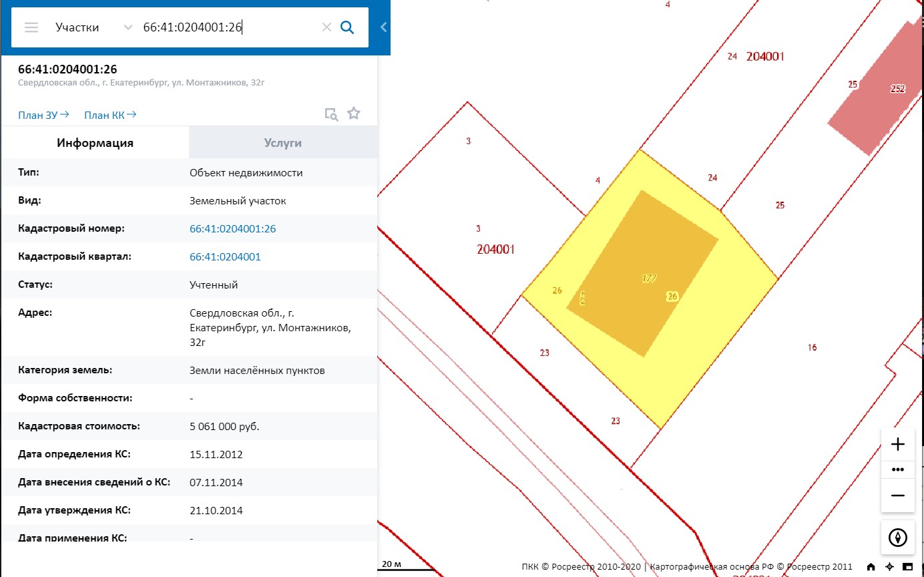This screenshot has height=577, width=924.
Task: Click the home extent icon
Action: [x=871, y=567]
